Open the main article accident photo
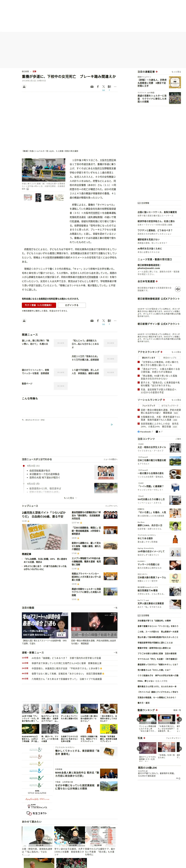Screen dimensions: 186x868 click(x=44, y=170)
